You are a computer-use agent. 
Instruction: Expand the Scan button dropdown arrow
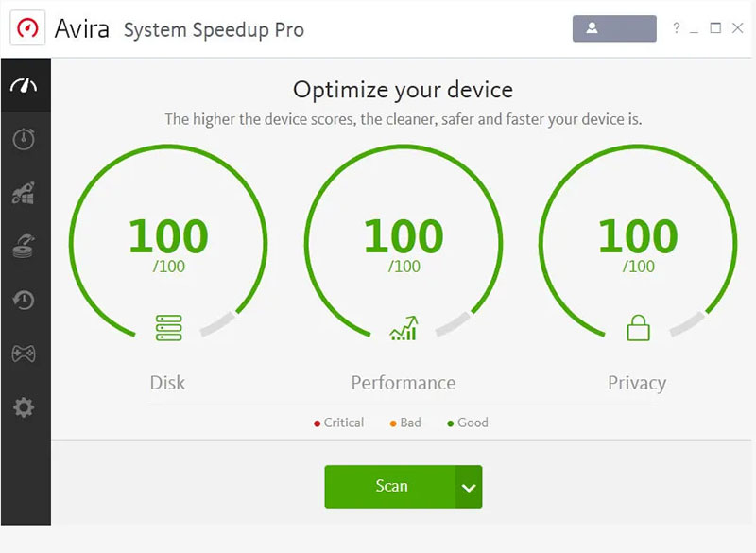click(469, 487)
